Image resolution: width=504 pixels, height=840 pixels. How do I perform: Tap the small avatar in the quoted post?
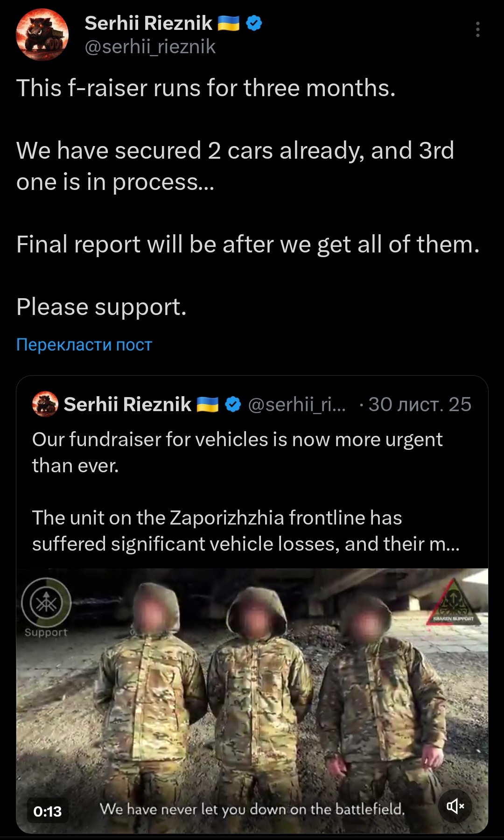tap(45, 404)
